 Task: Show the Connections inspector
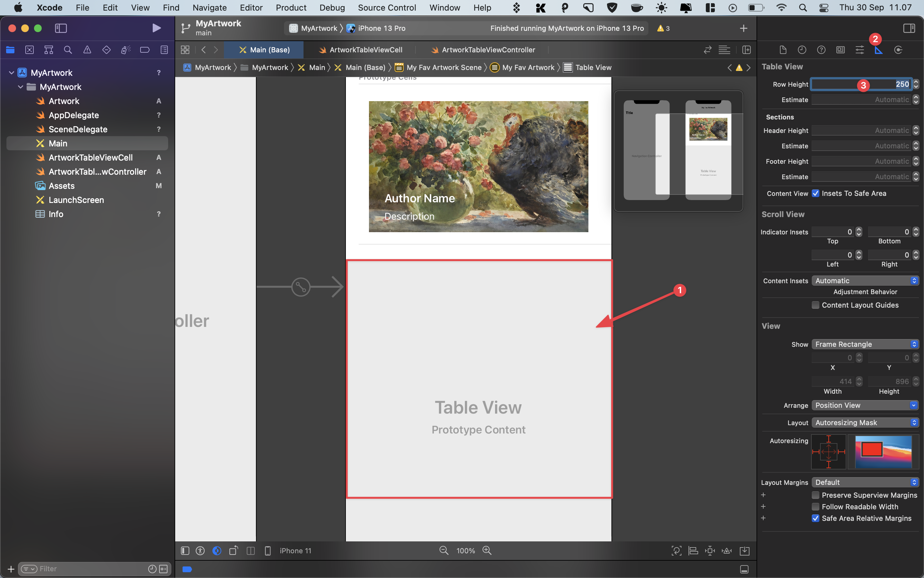pyautogui.click(x=898, y=50)
